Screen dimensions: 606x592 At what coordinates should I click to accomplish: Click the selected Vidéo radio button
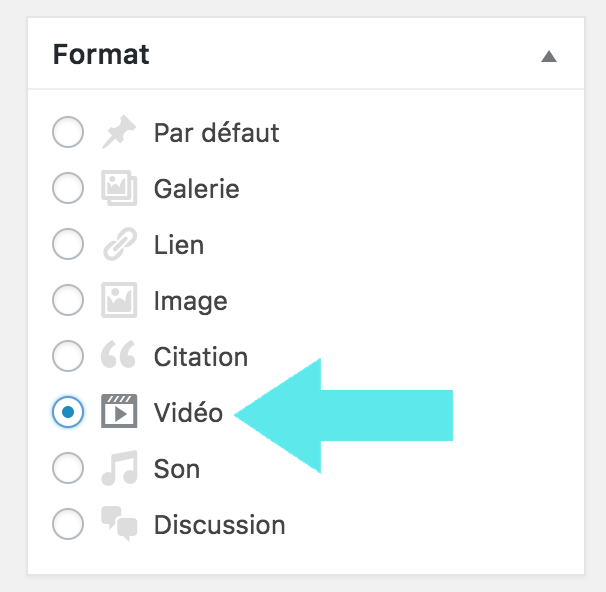tap(68, 413)
